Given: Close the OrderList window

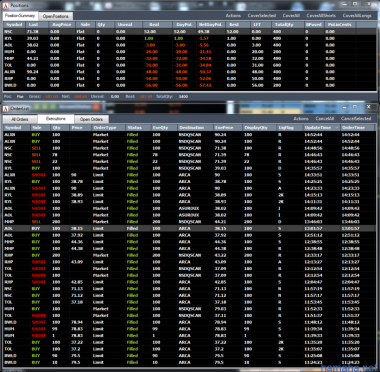Looking at the screenshot, I should point(368,107).
